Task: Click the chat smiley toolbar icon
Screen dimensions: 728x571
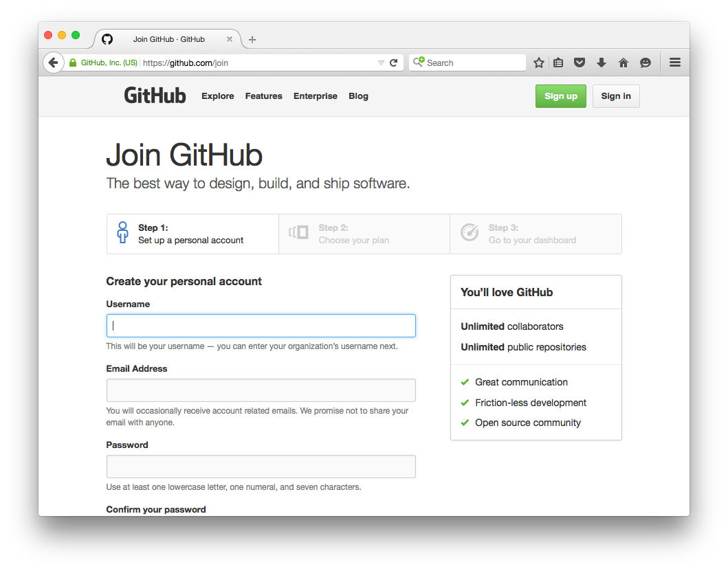Action: click(646, 63)
